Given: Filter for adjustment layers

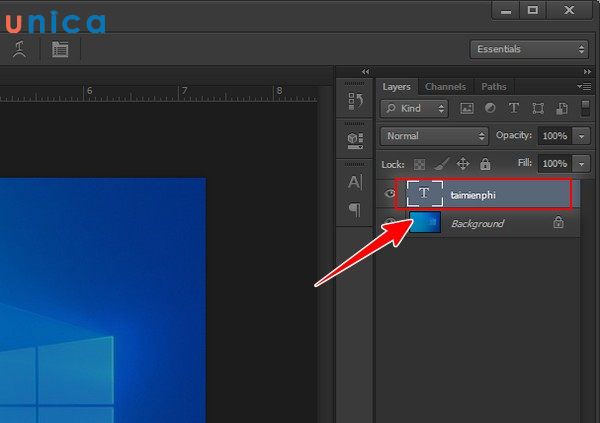Looking at the screenshot, I should point(490,108).
